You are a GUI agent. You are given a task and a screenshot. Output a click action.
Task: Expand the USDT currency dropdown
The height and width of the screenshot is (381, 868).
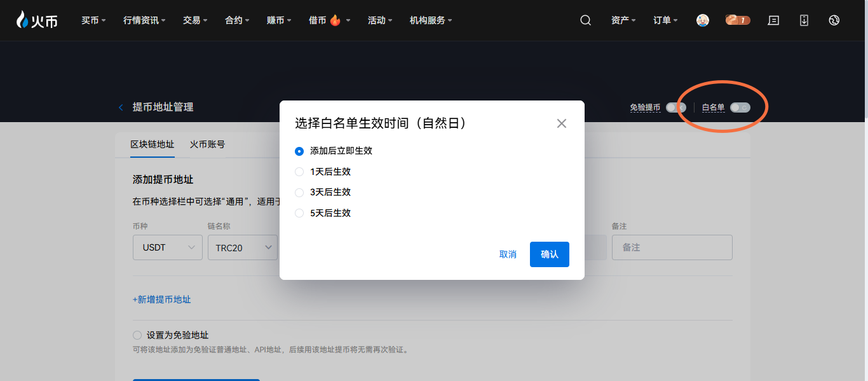[x=167, y=247]
